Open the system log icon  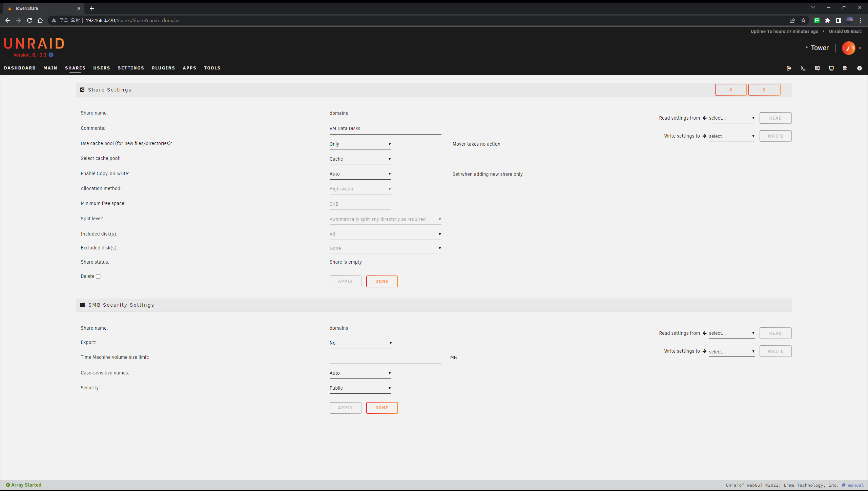(845, 68)
